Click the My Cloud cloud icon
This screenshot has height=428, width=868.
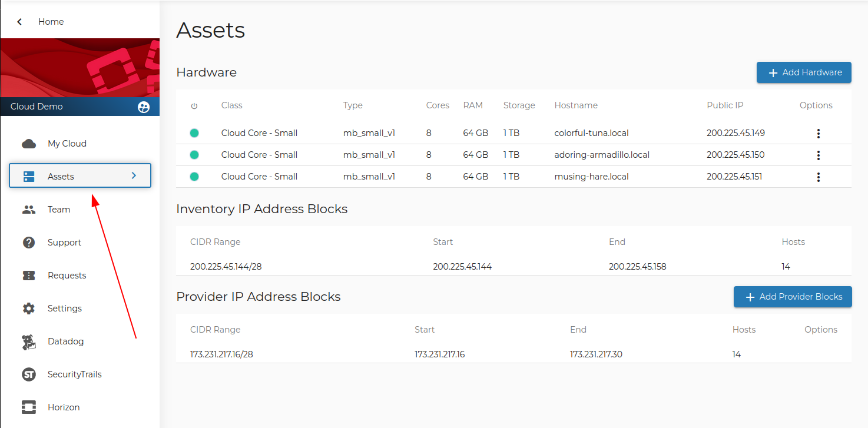29,144
